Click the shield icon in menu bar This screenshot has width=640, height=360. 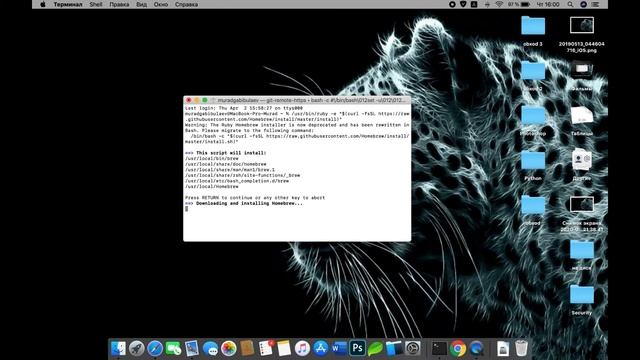coord(463,4)
